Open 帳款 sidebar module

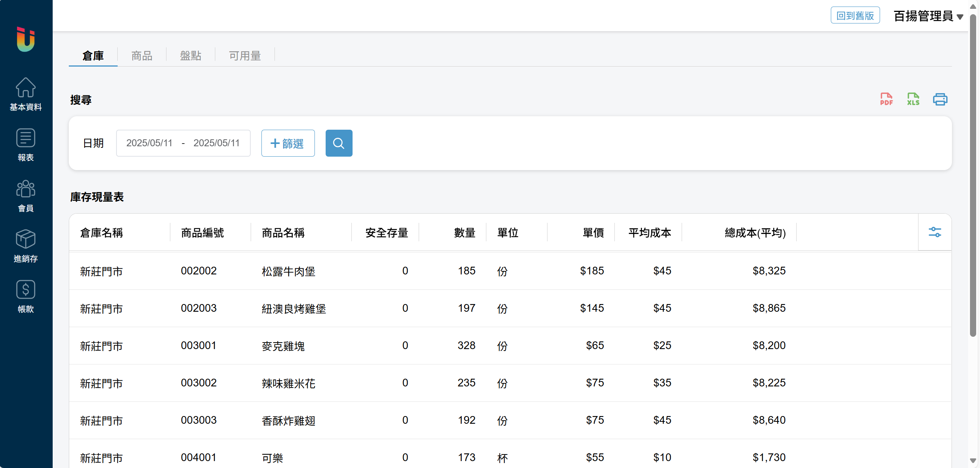tap(26, 296)
